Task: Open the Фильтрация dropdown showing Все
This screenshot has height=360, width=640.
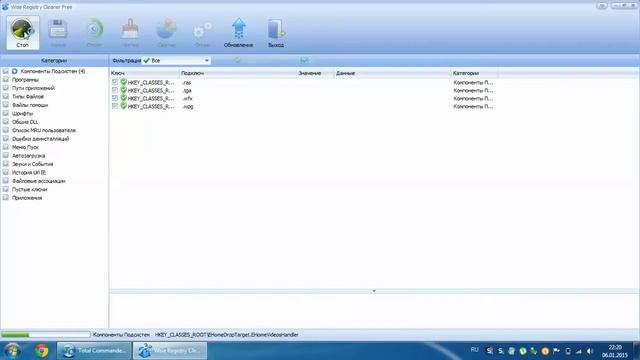Action: [x=176, y=60]
